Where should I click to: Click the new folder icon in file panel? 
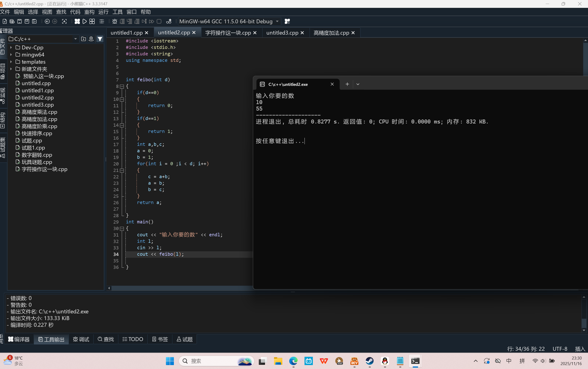point(83,39)
